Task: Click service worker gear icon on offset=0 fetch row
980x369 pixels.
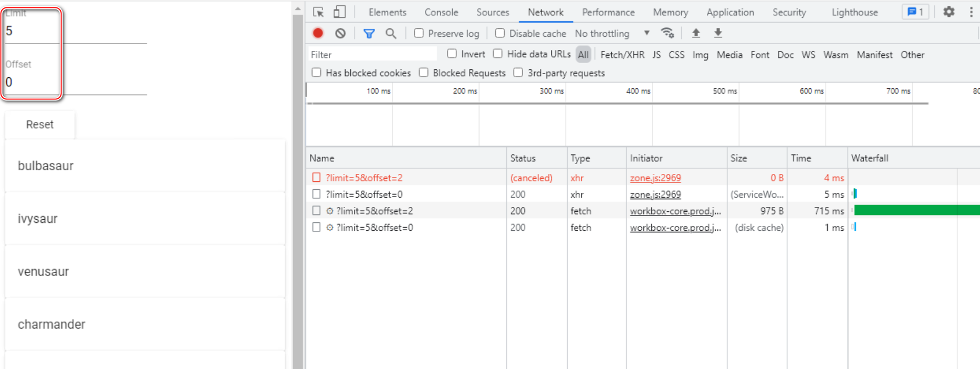Action: pyautogui.click(x=330, y=228)
